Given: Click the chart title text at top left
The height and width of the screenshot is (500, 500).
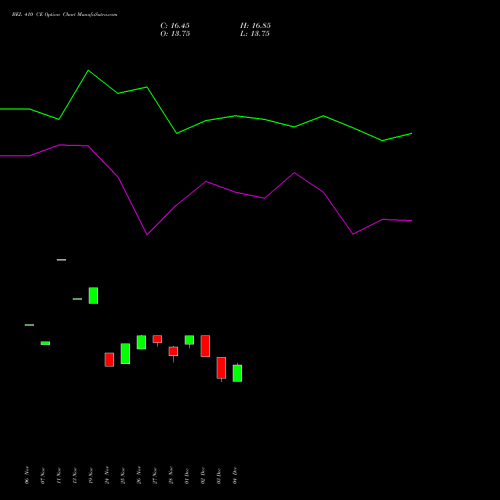Looking at the screenshot, I should click(x=64, y=15).
